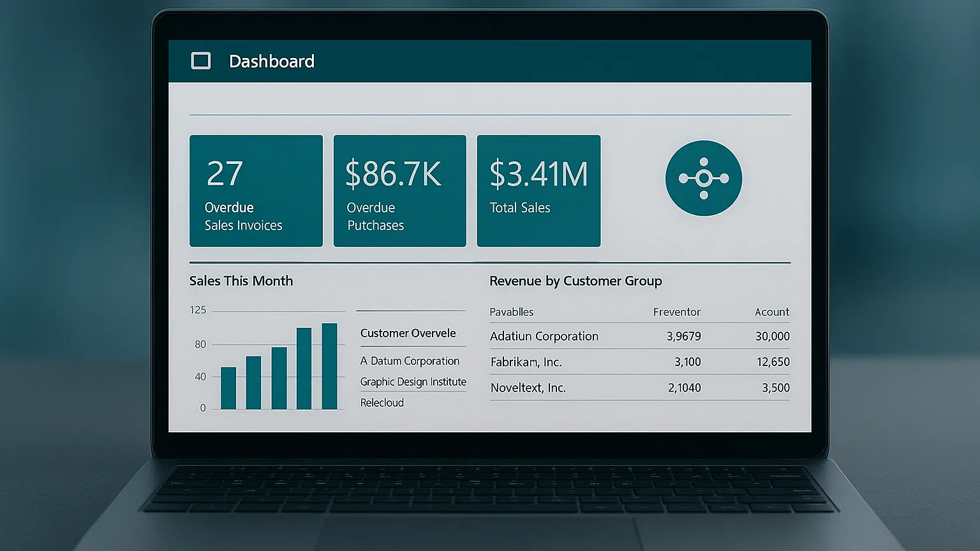Click the Revenue by Customer Group heading
This screenshot has width=980, height=551.
pyautogui.click(x=575, y=281)
